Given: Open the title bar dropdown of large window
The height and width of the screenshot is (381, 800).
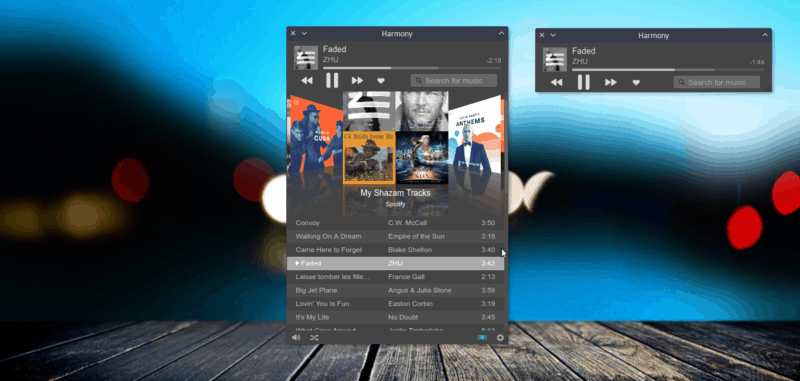Looking at the screenshot, I should [x=304, y=34].
